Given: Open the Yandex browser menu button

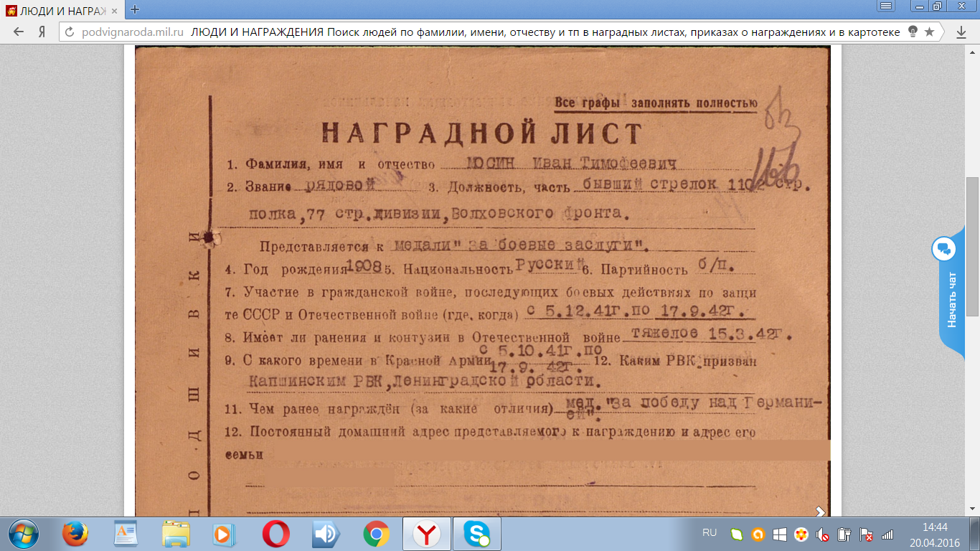Looking at the screenshot, I should tap(887, 6).
